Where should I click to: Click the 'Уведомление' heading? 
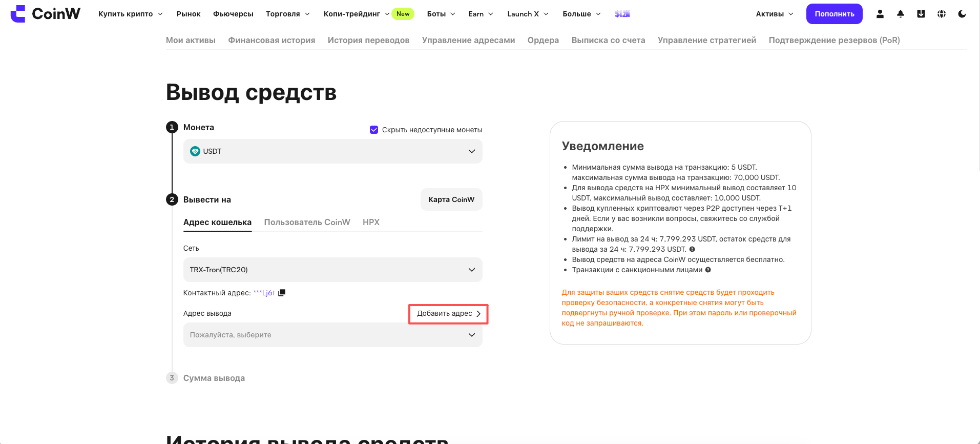tap(603, 146)
